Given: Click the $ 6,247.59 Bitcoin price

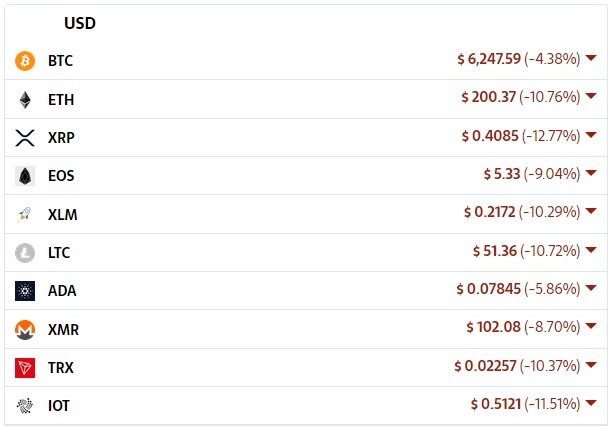Looking at the screenshot, I should click(x=489, y=59).
